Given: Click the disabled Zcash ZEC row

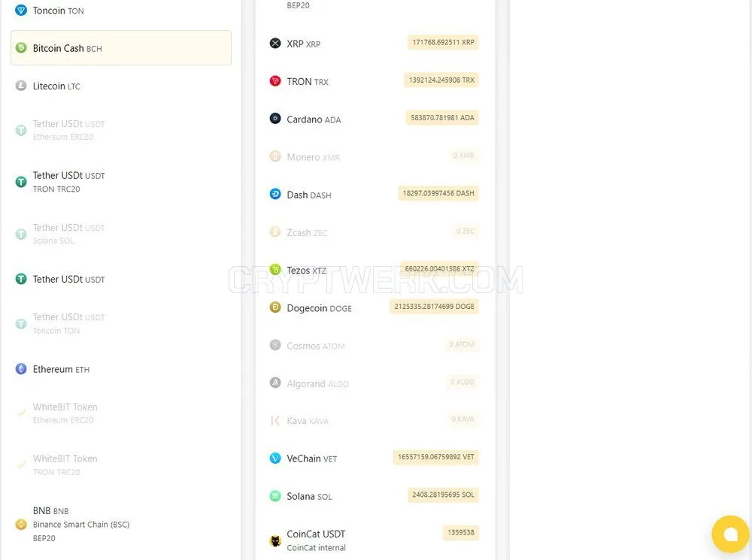Looking at the screenshot, I should pos(374,232).
